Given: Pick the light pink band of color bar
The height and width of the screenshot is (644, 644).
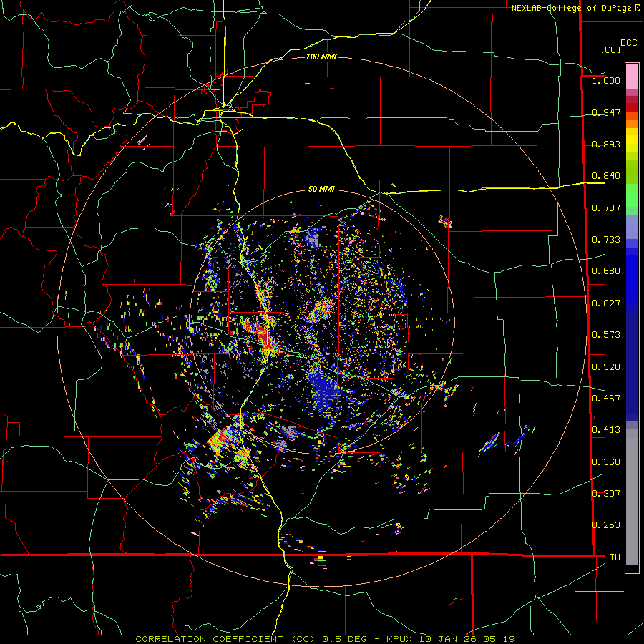Looking at the screenshot, I should [x=632, y=76].
